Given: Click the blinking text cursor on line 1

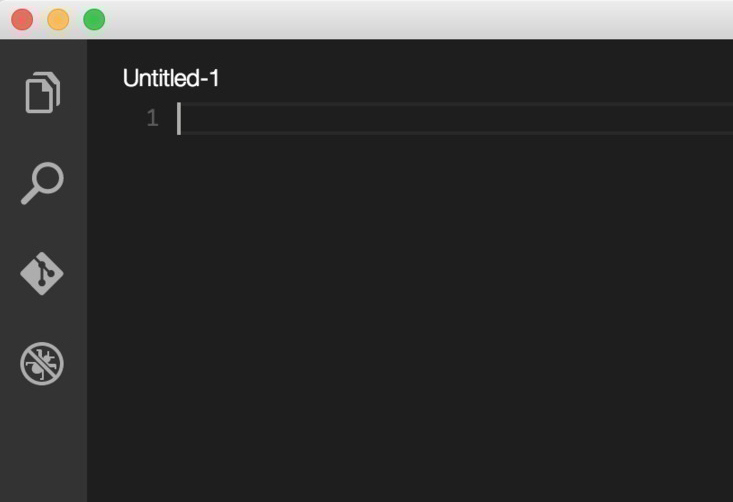Looking at the screenshot, I should point(179,118).
